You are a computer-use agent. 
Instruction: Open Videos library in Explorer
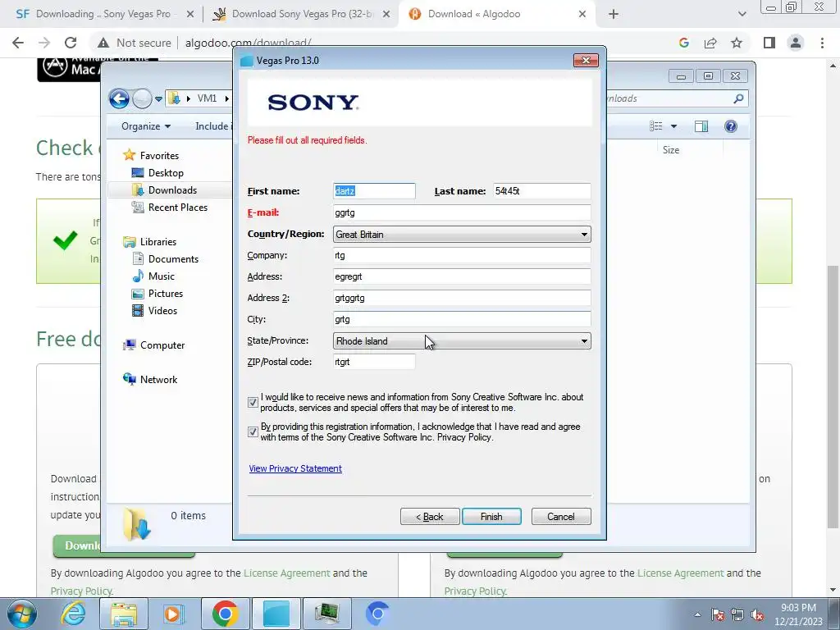[x=162, y=310]
